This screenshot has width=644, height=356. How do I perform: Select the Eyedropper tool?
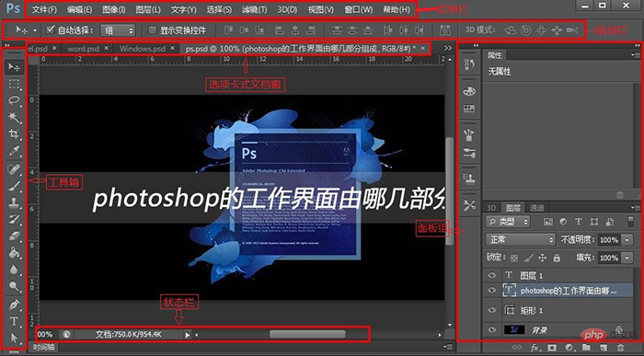pos(15,151)
